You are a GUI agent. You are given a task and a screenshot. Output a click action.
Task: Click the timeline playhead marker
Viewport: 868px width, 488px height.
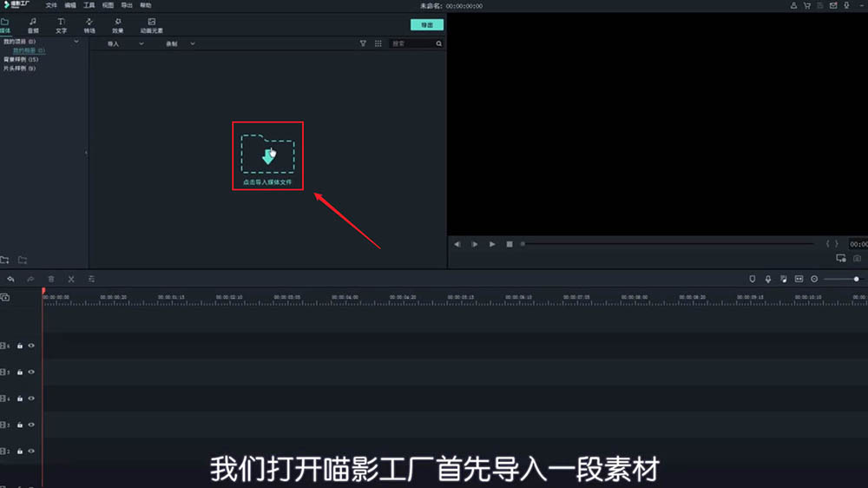pos(43,292)
